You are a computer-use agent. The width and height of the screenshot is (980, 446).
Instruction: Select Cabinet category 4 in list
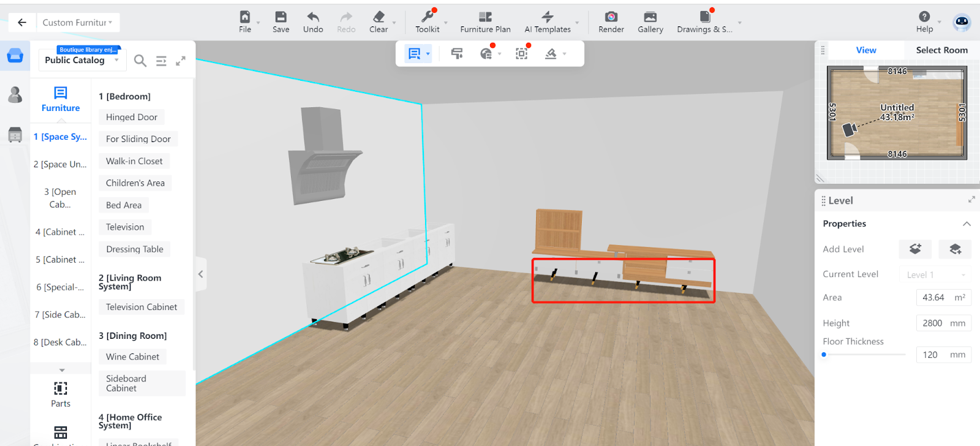coord(60,232)
